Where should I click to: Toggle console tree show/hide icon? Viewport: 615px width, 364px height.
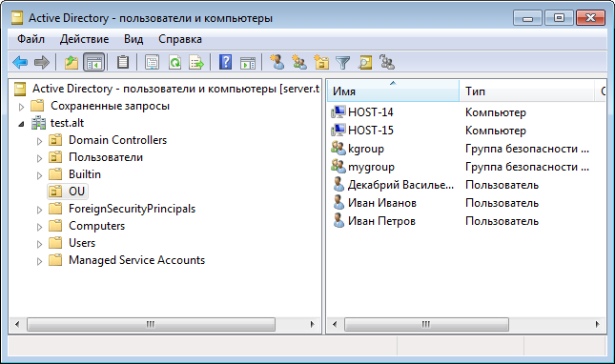click(94, 62)
